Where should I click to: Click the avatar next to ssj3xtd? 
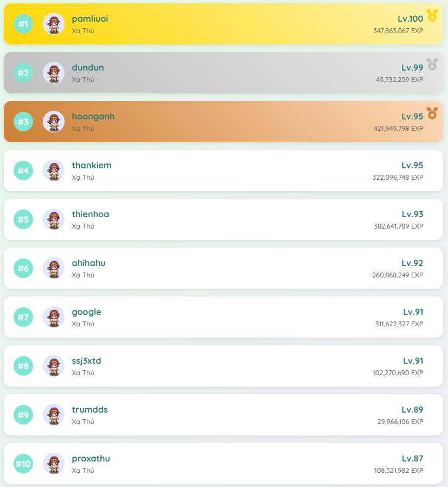pos(54,366)
